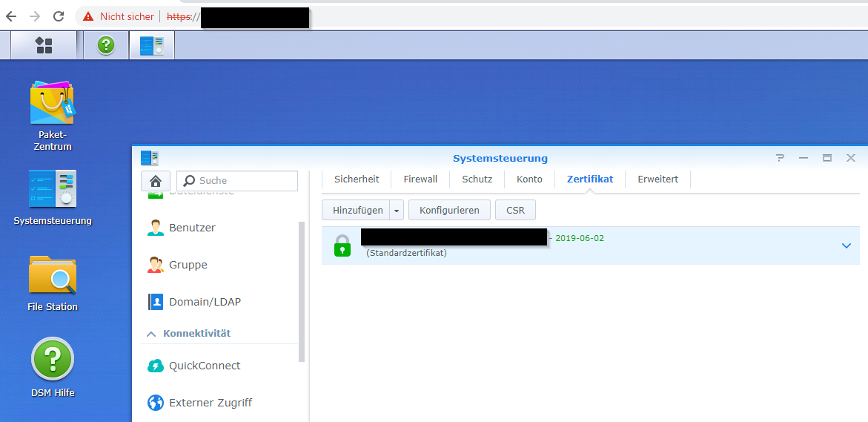Click the green certificate lock icon
Viewport: 868px width, 422px height.
click(342, 245)
